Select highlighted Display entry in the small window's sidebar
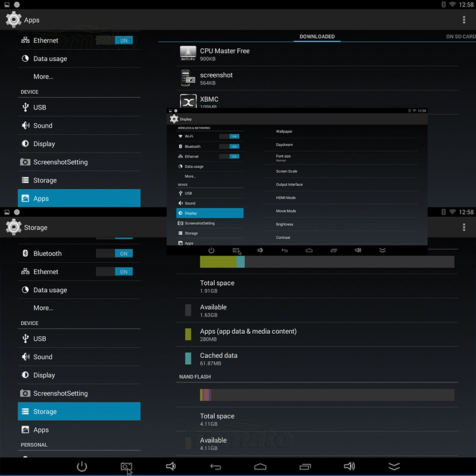This screenshot has height=476, width=476. tap(210, 213)
